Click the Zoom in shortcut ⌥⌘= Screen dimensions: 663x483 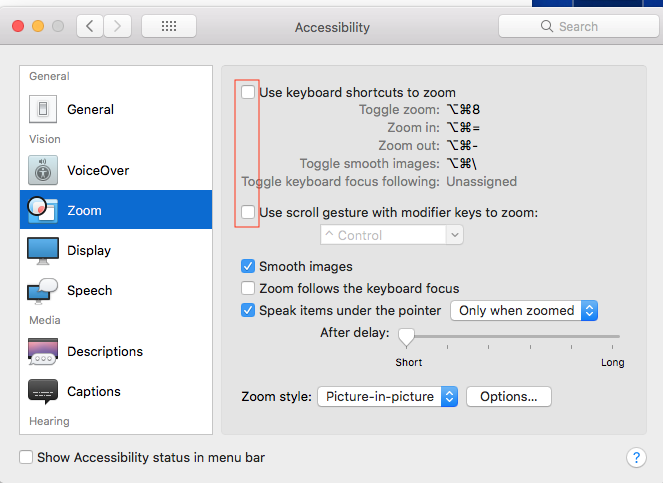click(463, 127)
